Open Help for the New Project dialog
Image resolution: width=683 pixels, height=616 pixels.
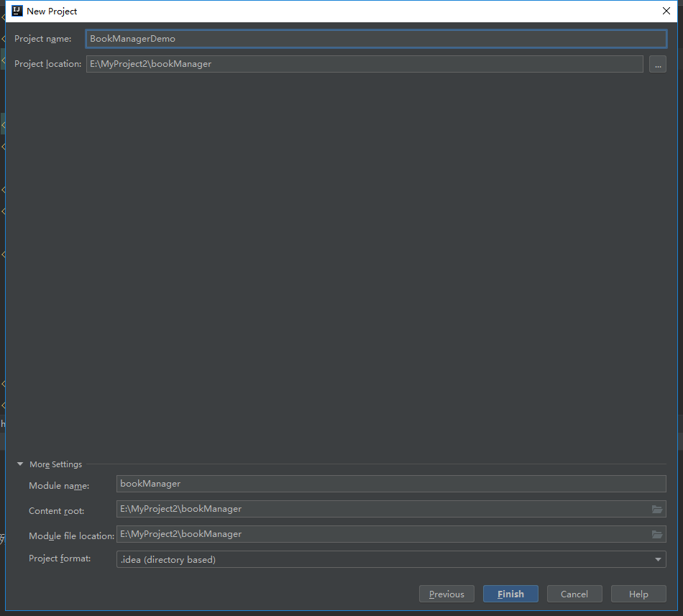click(x=638, y=594)
